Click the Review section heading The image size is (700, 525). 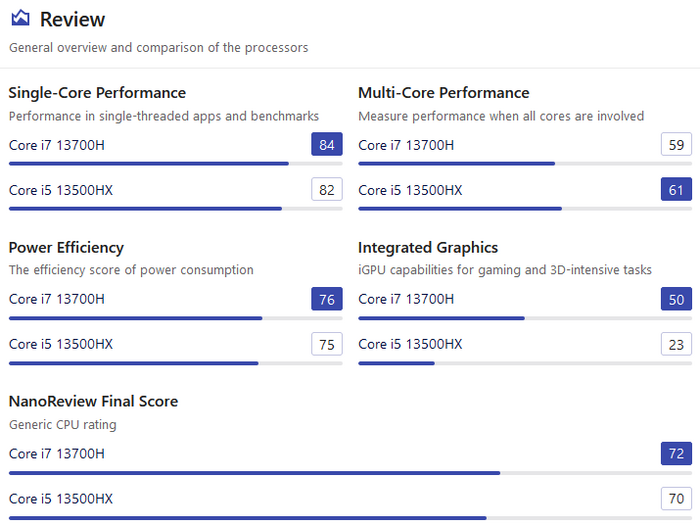pyautogui.click(x=72, y=20)
